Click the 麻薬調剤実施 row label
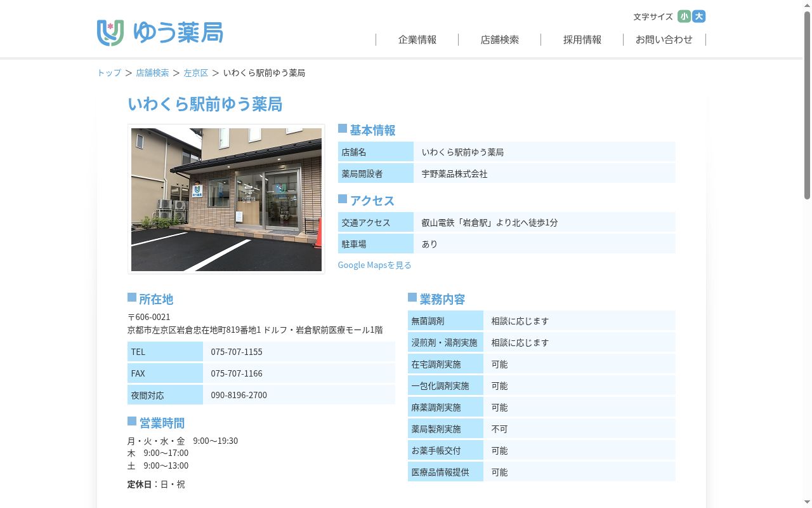The height and width of the screenshot is (508, 812). (x=445, y=408)
